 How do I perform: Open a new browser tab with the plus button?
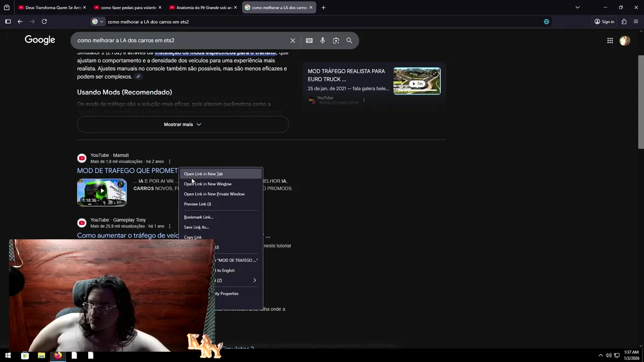(x=324, y=8)
